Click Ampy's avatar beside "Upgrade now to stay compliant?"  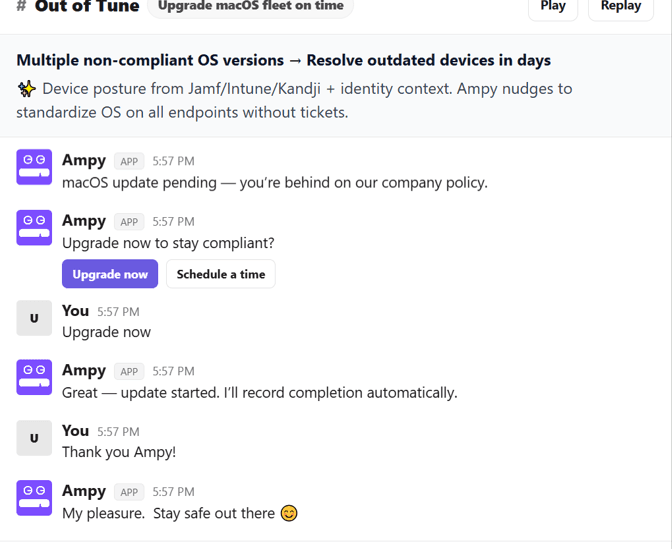(34, 227)
